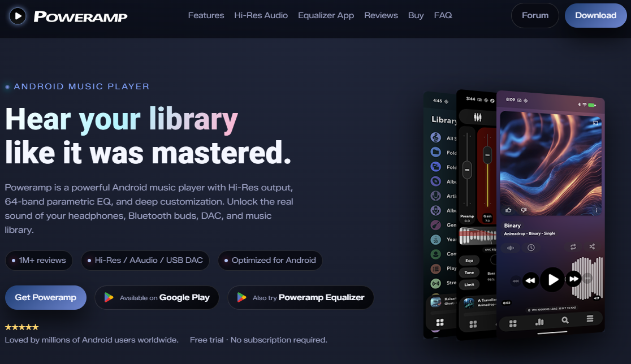
Task: Click the Gain slider handle
Action: [487, 155]
